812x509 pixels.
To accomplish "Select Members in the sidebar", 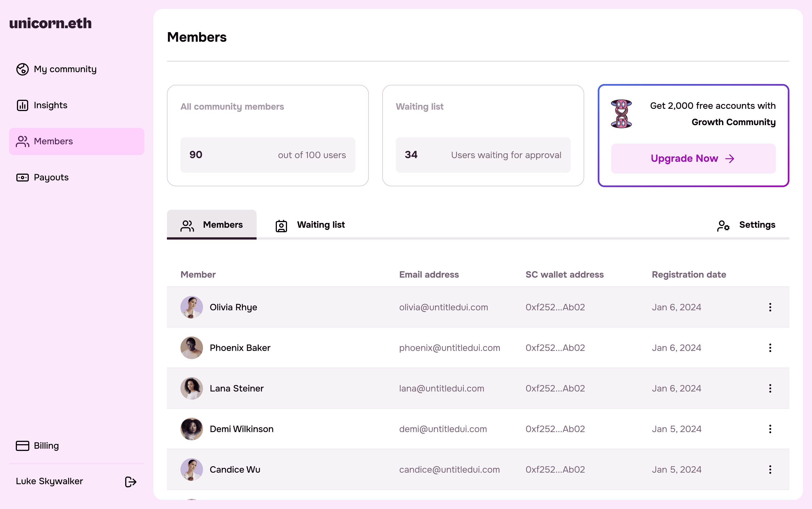I will tap(76, 141).
